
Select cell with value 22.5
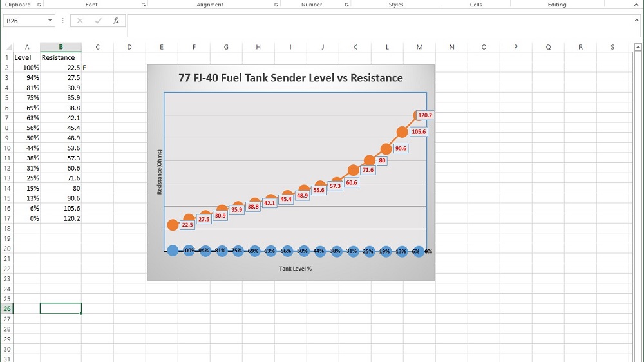(61, 68)
